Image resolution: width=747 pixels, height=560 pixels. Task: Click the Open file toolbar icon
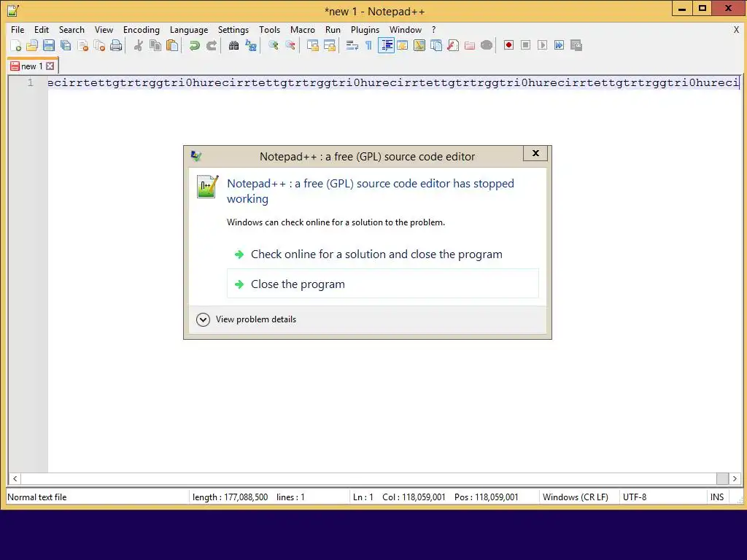(32, 45)
